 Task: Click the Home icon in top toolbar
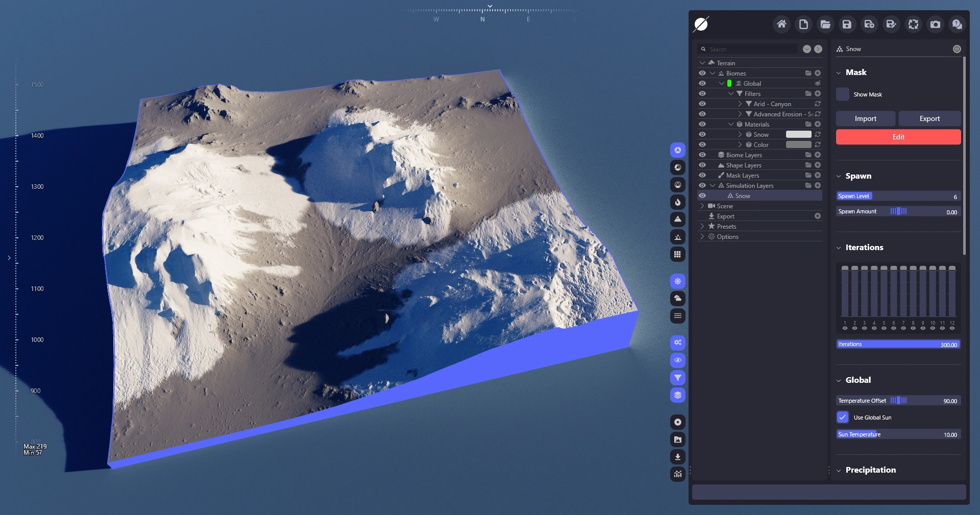pyautogui.click(x=781, y=24)
